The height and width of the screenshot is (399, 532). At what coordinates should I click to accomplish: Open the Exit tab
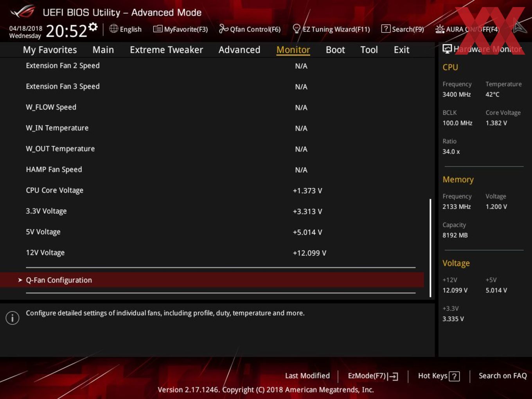(x=401, y=50)
